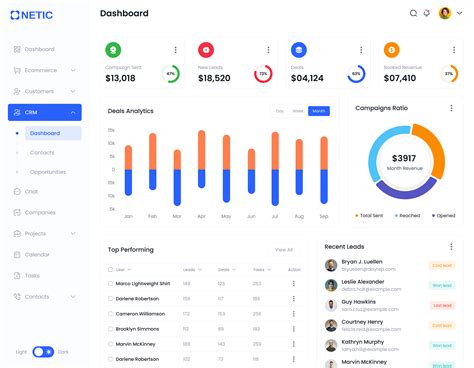Open Opportunities submenu item

(x=48, y=172)
